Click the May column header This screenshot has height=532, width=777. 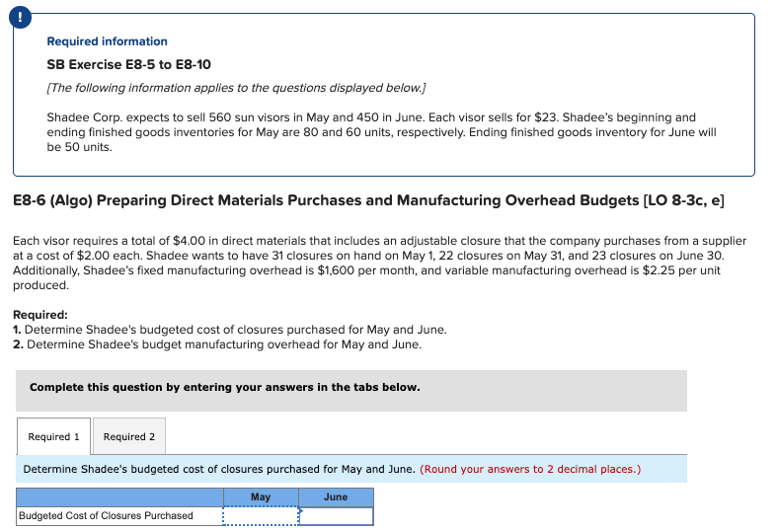tap(261, 496)
